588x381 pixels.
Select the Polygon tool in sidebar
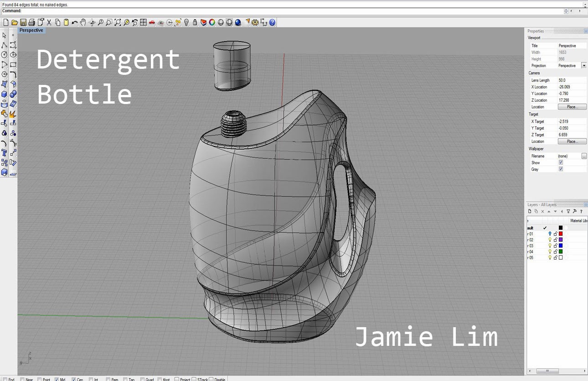[x=4, y=74]
